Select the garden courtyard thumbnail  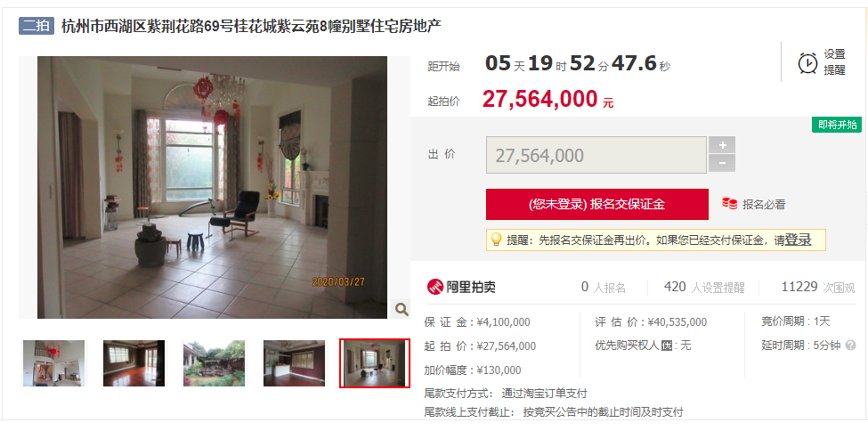[215, 363]
